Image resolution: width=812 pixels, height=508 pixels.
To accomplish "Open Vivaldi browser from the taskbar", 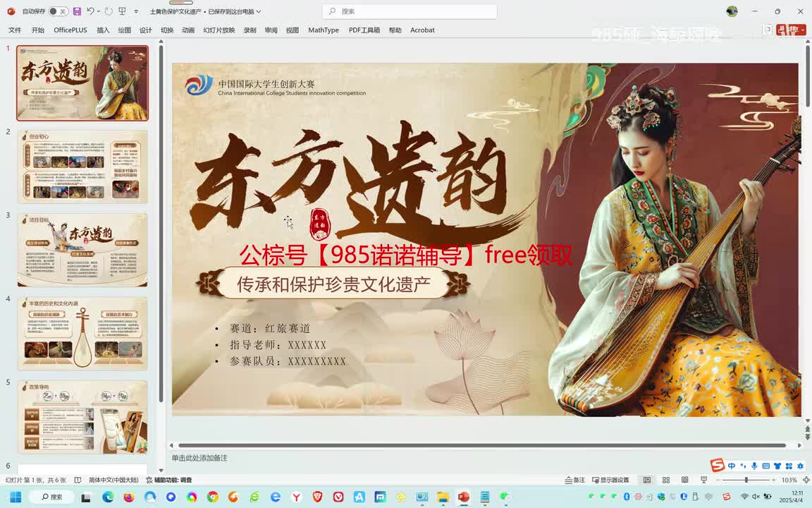I will click(x=338, y=497).
